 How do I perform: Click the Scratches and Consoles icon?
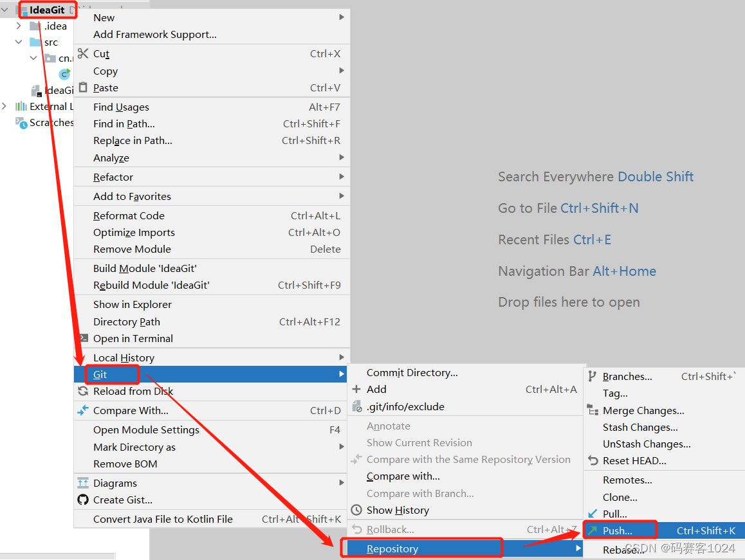(x=21, y=123)
